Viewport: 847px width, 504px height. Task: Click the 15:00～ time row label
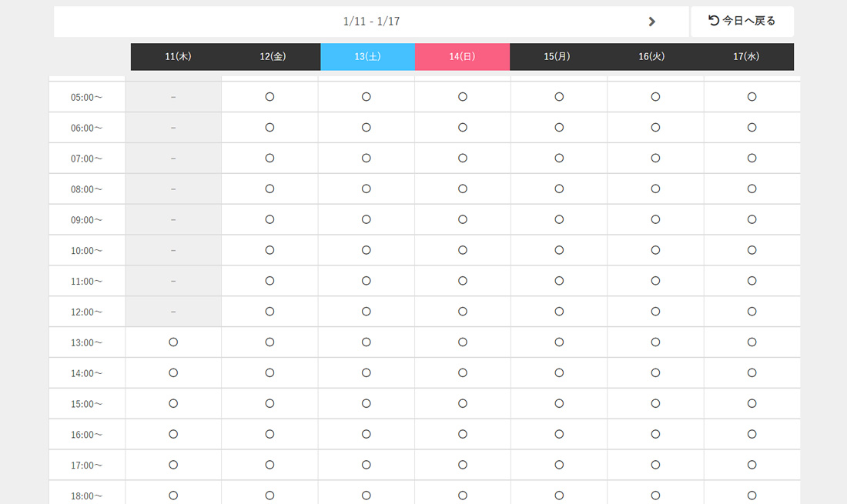click(86, 404)
